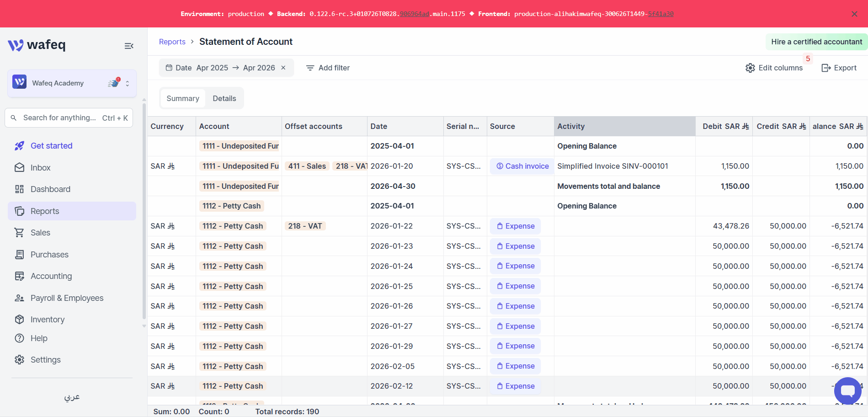868x417 pixels.
Task: Click the Wafeq Academy organization logo
Action: point(19,82)
